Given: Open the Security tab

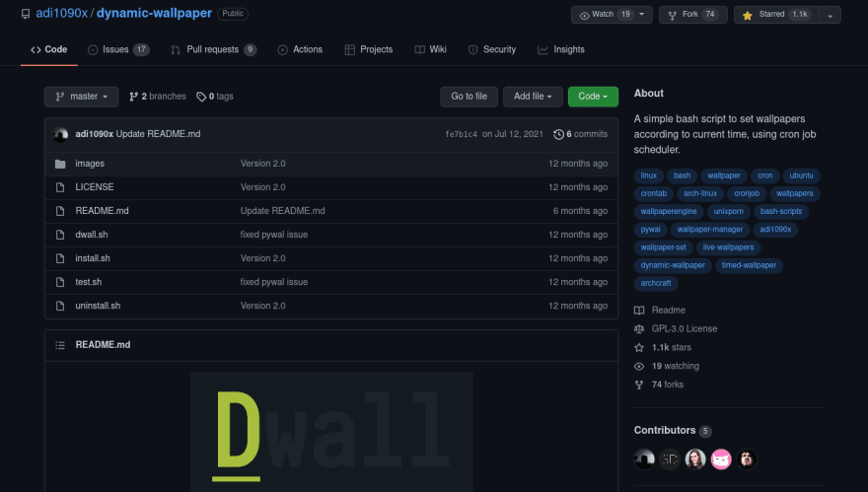Looking at the screenshot, I should [492, 50].
